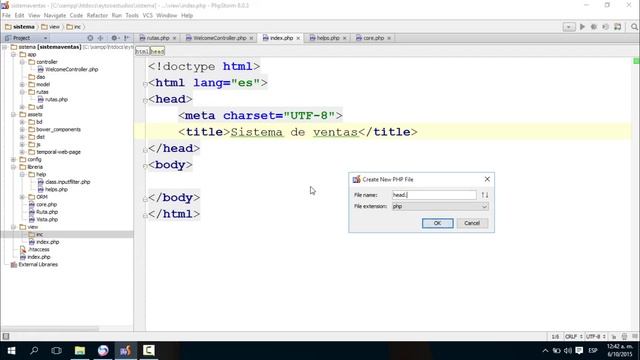640x360 pixels.
Task: Click the Cancel button in dialog
Action: pos(472,223)
